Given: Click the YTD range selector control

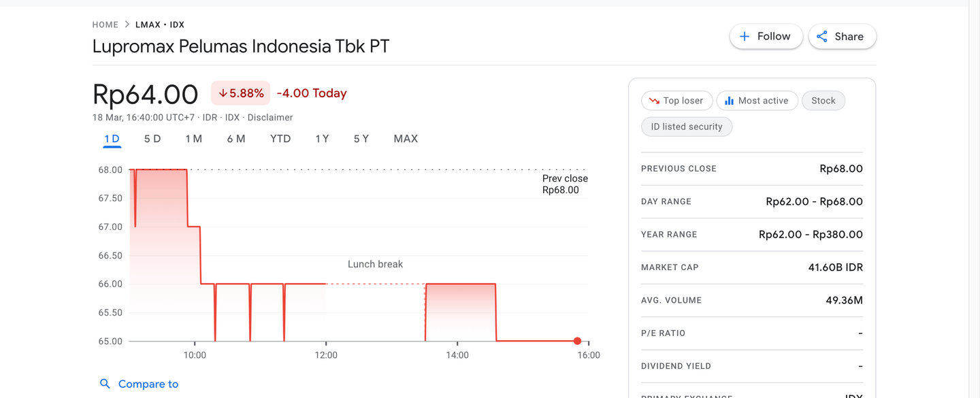Looking at the screenshot, I should click(280, 138).
